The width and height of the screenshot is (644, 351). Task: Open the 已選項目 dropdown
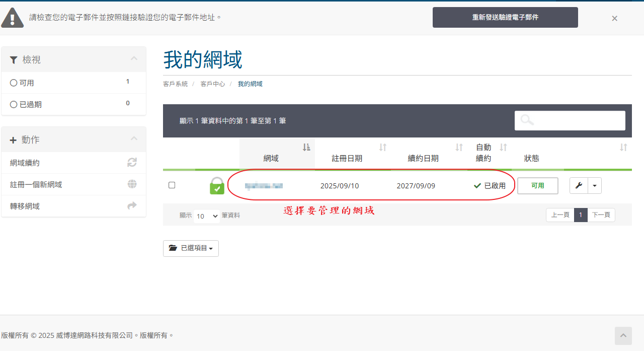point(191,248)
